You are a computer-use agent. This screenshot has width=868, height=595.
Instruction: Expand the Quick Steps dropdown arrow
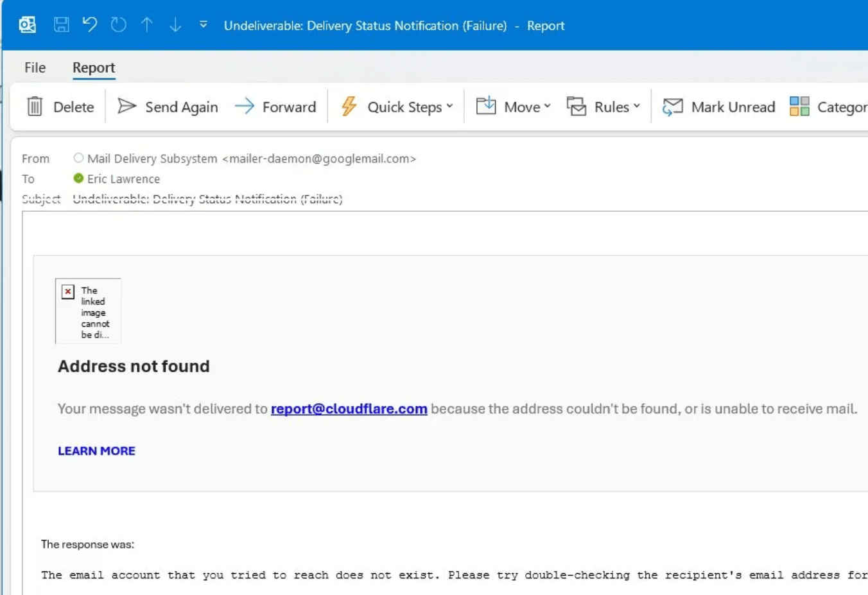pyautogui.click(x=449, y=107)
